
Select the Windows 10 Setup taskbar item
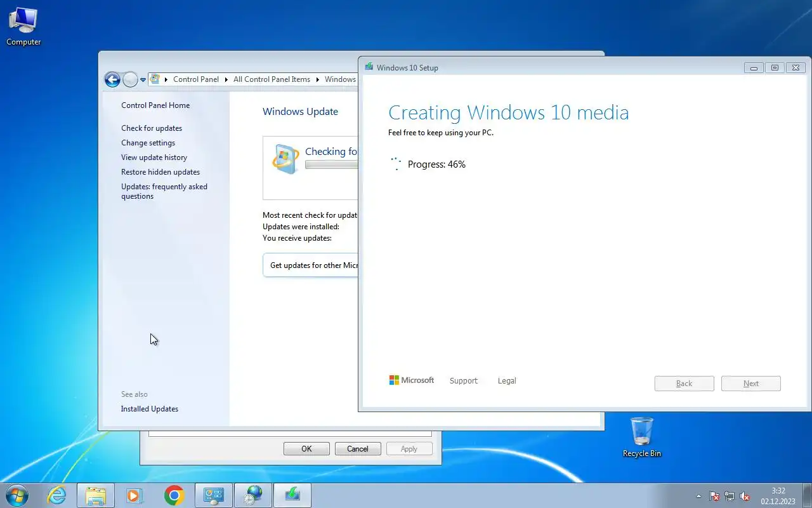tap(292, 495)
